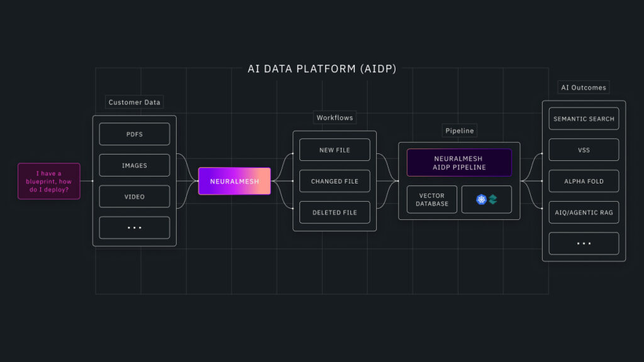Select the PDFS box in Customer Data
Screen dimensions: 644x362
[x=135, y=134]
